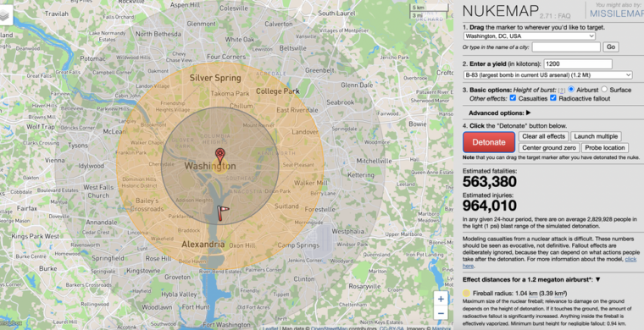Select the Surface radio button
The width and height of the screenshot is (644, 330).
click(604, 90)
